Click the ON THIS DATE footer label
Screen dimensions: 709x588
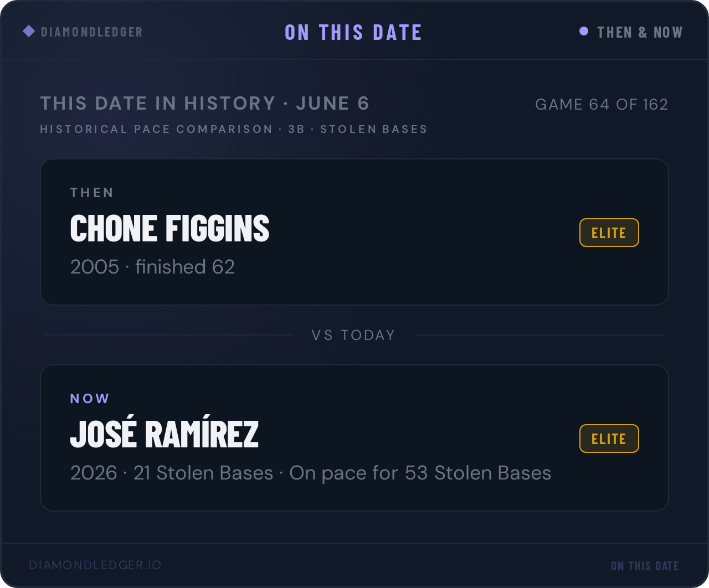tap(645, 566)
